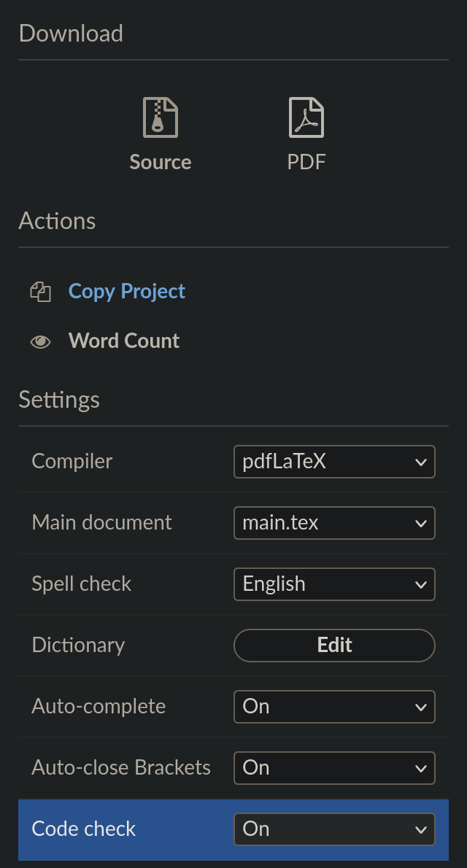Toggle the Code check On setting
This screenshot has width=467, height=868.
pos(333,829)
